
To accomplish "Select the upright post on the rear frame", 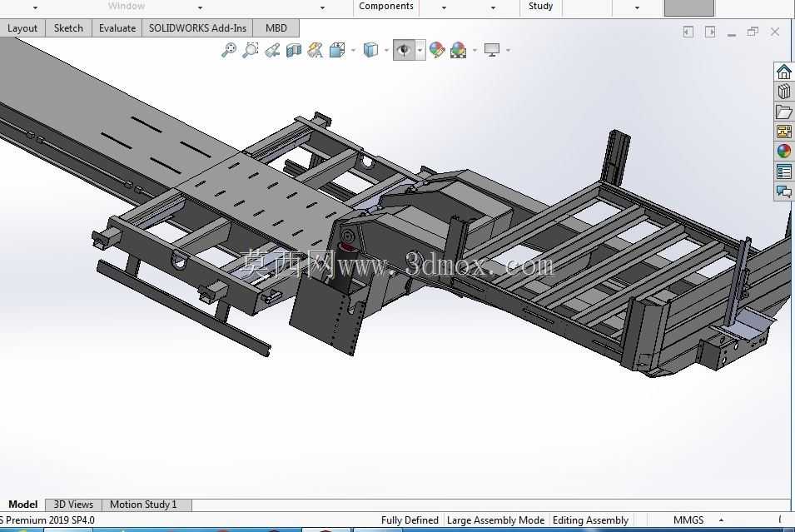I will 615,157.
